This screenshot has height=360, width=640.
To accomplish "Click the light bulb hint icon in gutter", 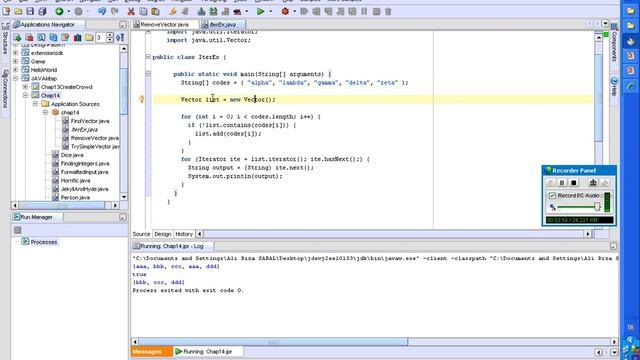I will 142,99.
